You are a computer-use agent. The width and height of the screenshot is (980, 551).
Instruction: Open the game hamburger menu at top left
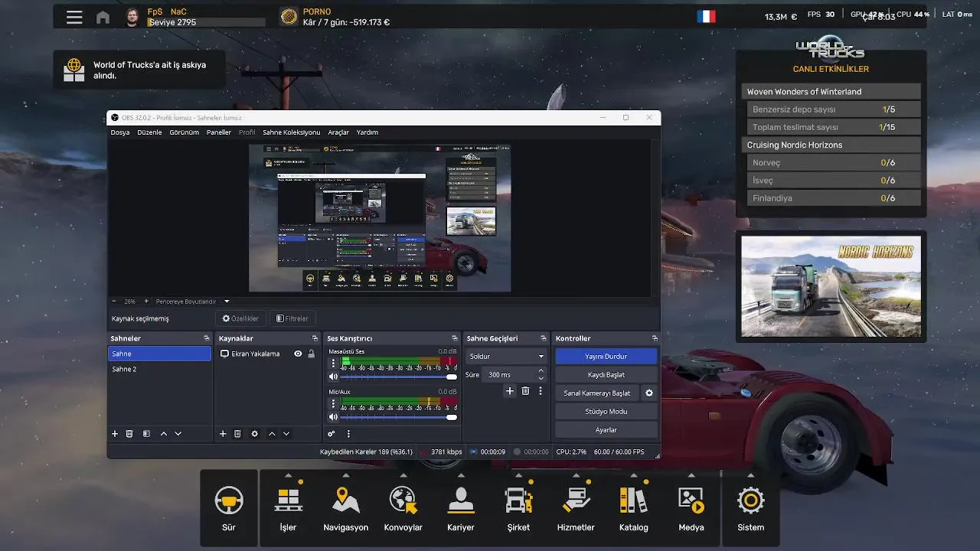tap(74, 17)
